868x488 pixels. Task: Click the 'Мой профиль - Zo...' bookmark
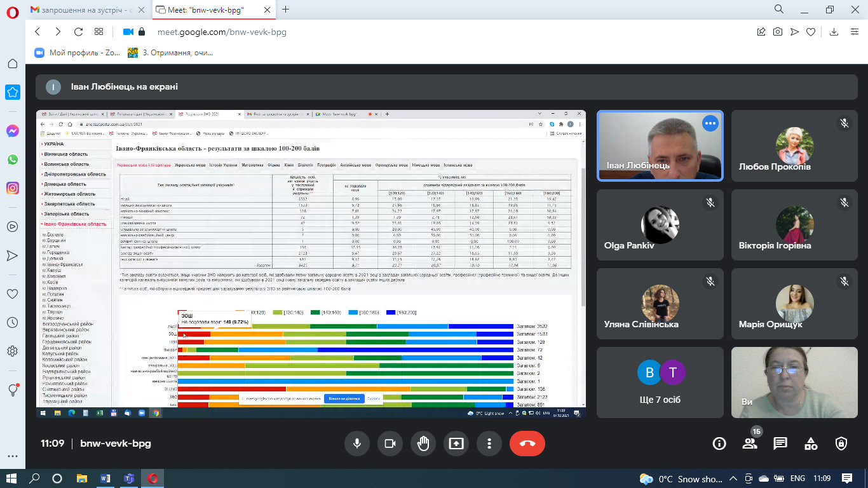[77, 53]
